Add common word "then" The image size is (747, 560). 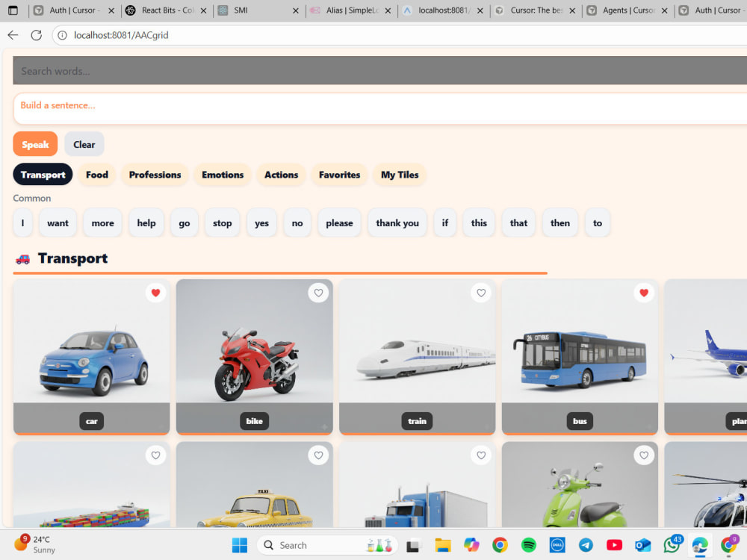(560, 223)
